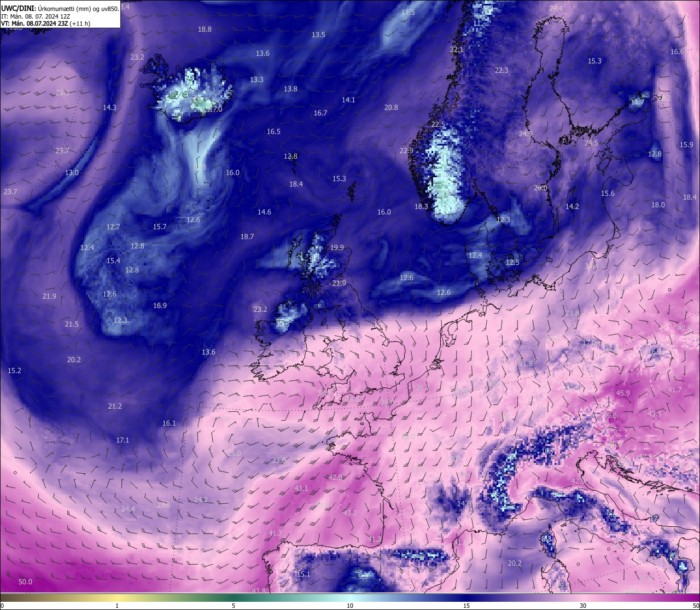
Task: Click the 18.7 value northwest of Scotland
Action: [x=247, y=236]
